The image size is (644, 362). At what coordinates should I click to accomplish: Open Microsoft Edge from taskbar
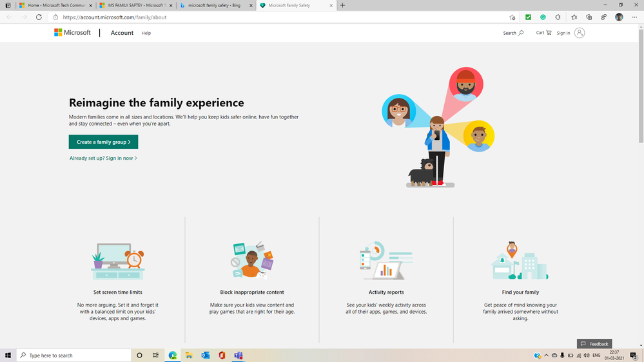pos(173,356)
